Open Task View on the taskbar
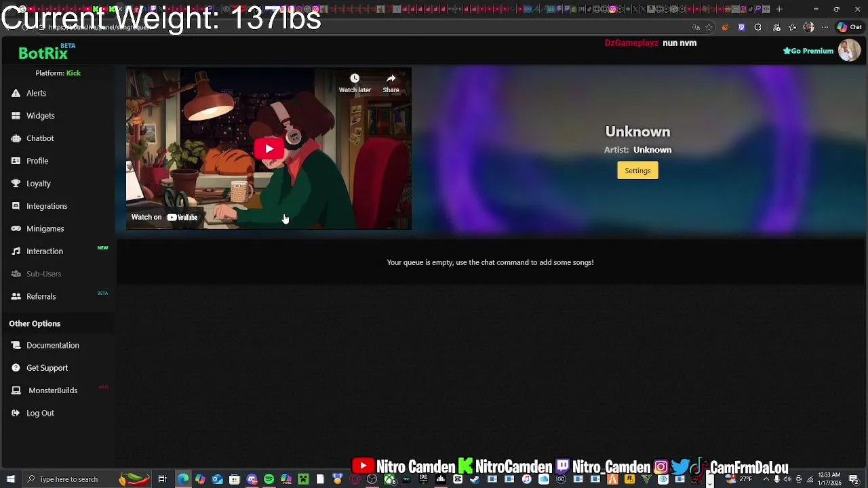 click(x=163, y=479)
